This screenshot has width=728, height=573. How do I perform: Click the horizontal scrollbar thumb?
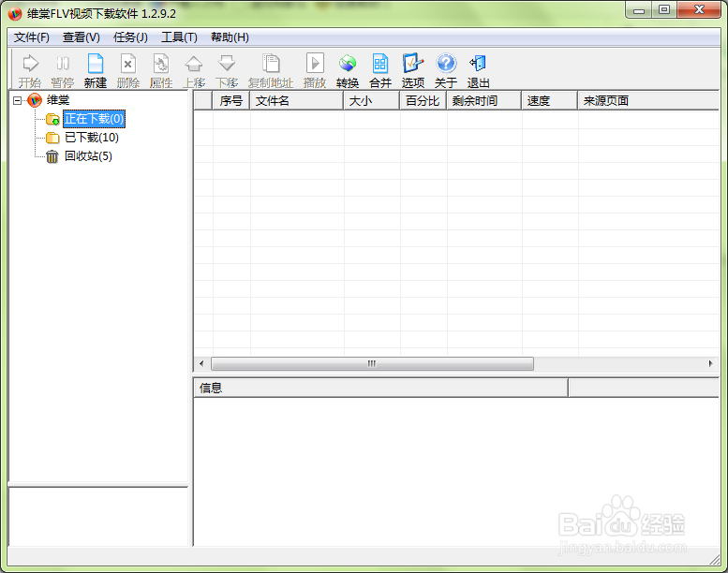coord(372,364)
